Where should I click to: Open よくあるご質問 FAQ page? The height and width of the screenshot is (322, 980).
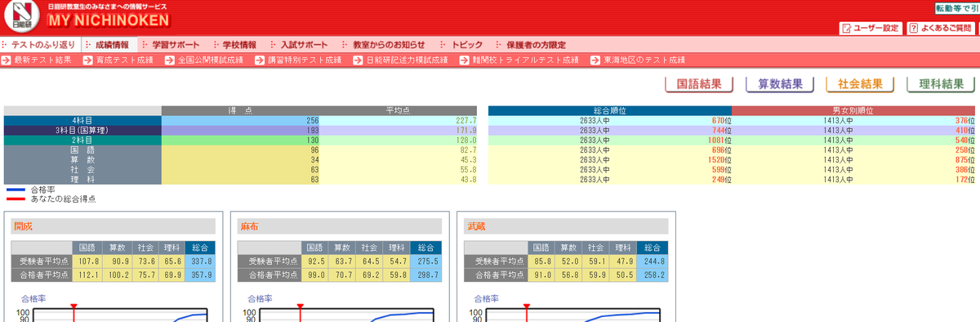coord(940,28)
